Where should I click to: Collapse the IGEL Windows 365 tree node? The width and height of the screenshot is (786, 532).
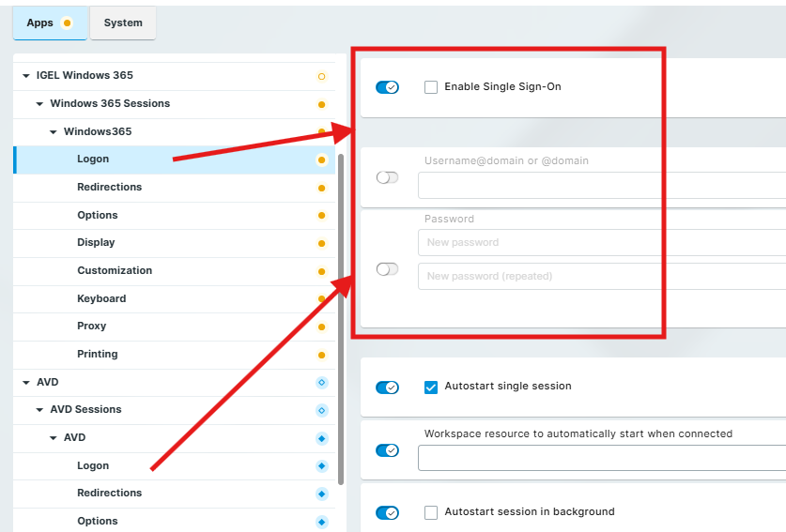pos(26,76)
